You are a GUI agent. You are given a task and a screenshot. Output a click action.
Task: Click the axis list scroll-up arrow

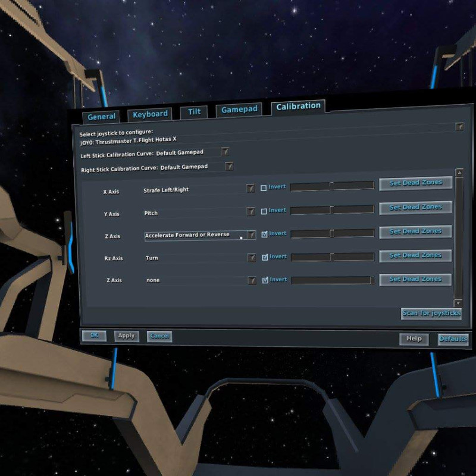click(459, 173)
